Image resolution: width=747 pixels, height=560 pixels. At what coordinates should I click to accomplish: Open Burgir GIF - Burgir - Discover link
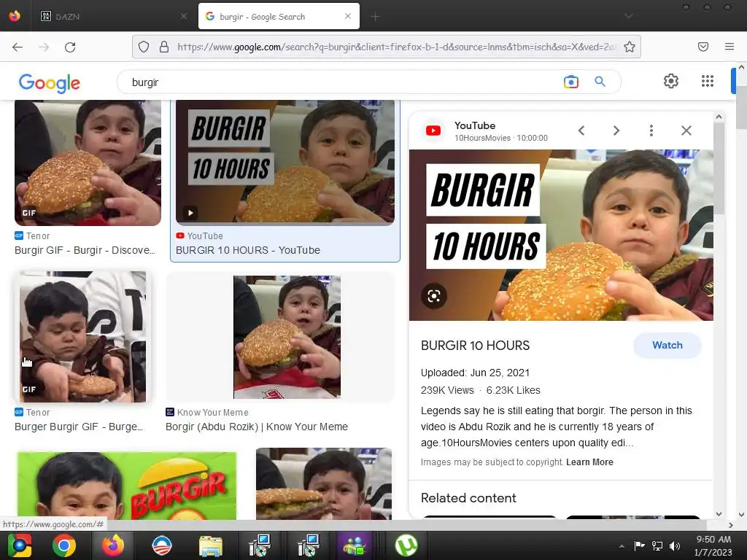tap(85, 250)
